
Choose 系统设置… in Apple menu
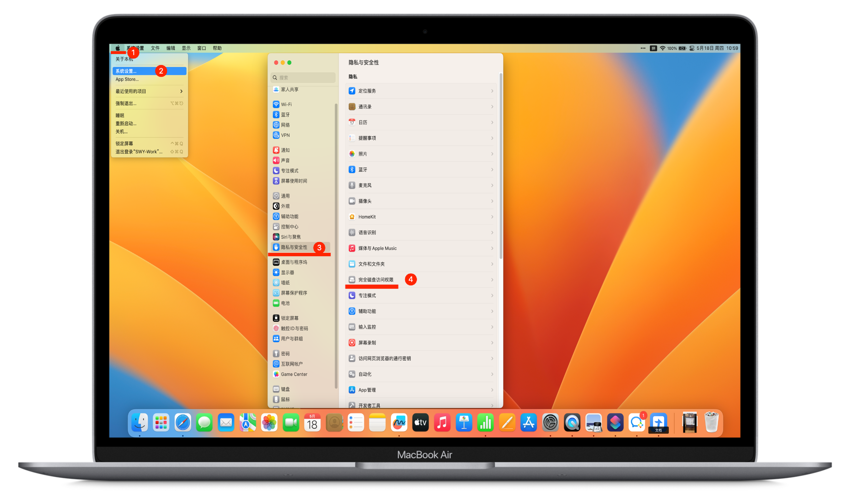click(126, 71)
